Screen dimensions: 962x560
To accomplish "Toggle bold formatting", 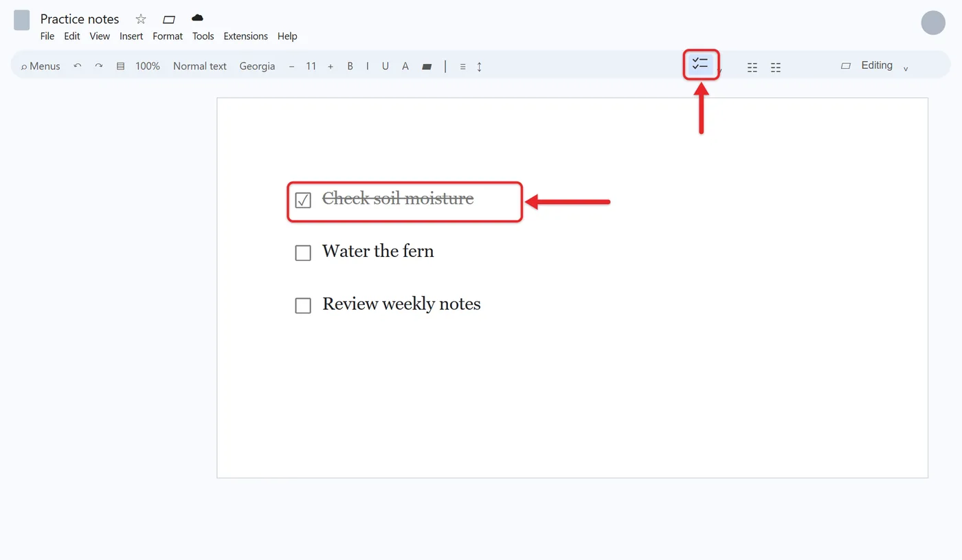I will [350, 66].
